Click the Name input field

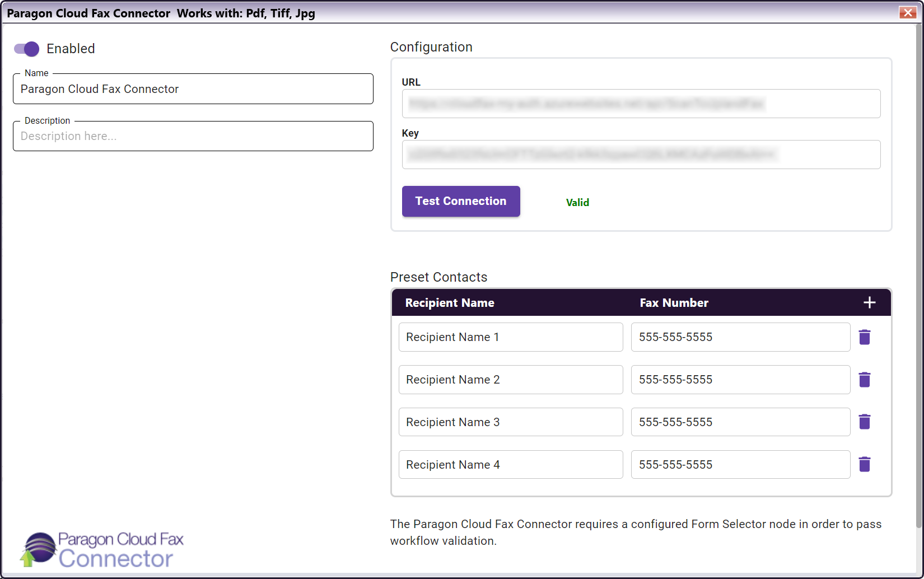(193, 89)
